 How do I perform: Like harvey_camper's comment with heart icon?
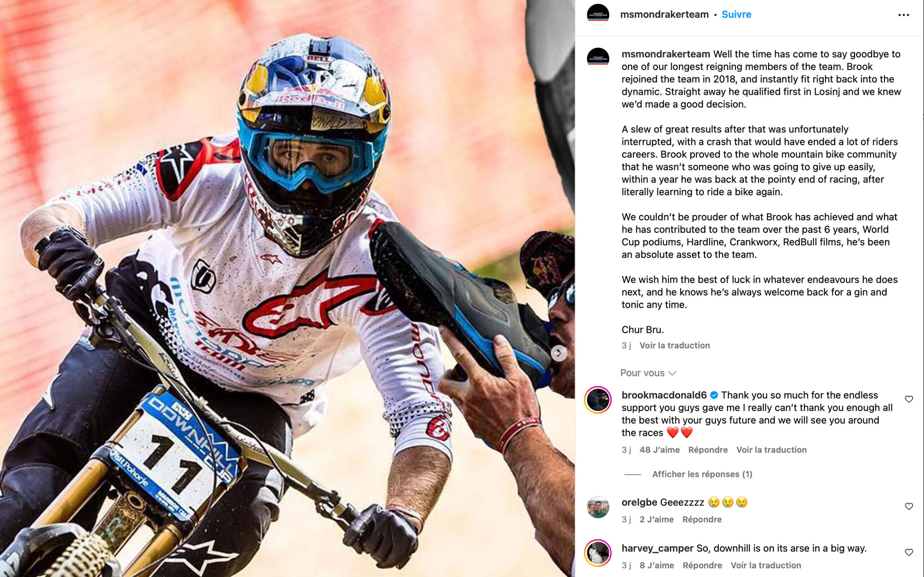(x=909, y=552)
